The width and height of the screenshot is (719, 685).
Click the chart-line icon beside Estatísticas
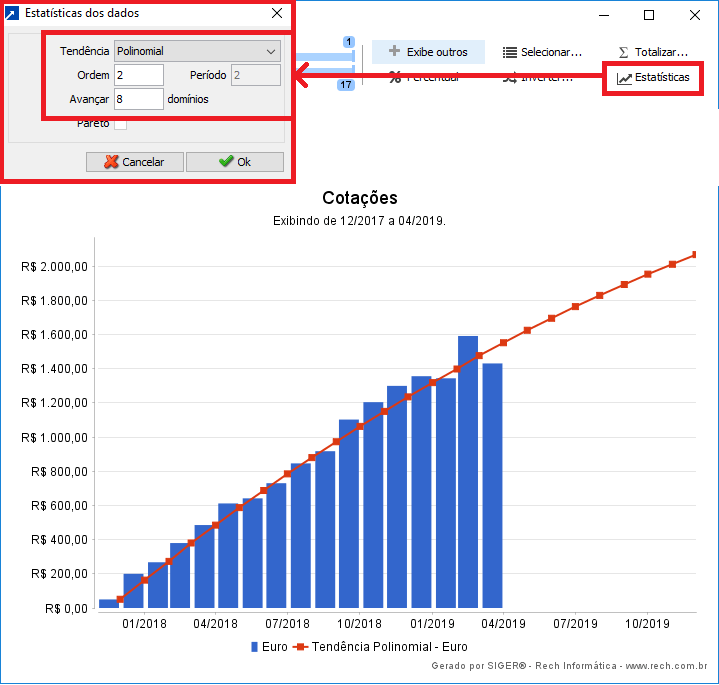tap(624, 79)
